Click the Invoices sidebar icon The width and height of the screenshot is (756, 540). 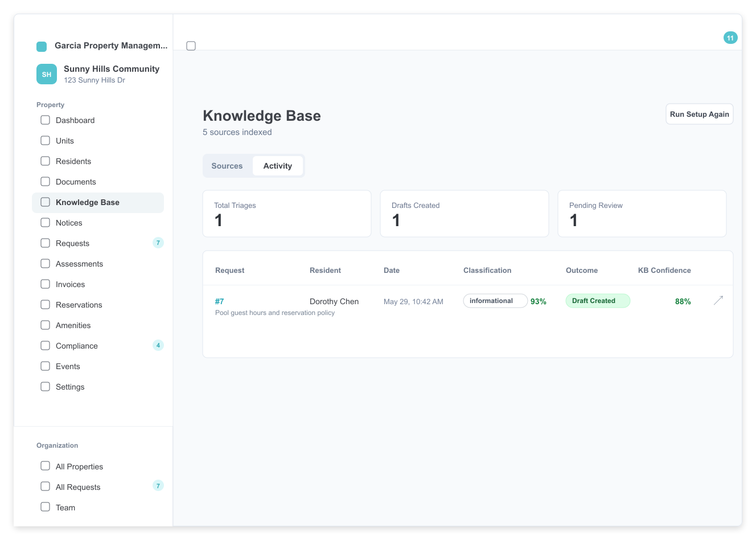(46, 284)
